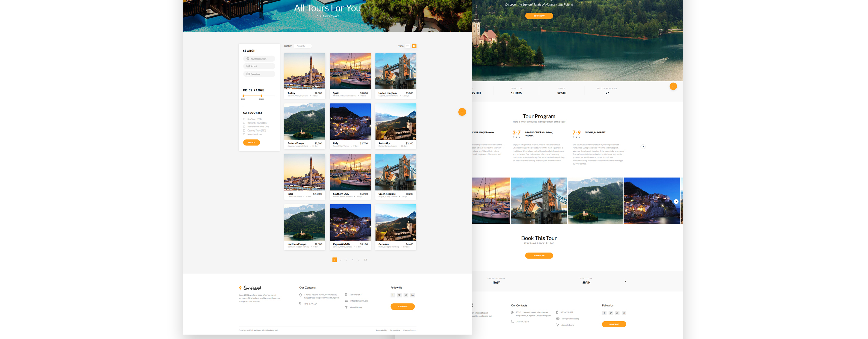Click the minimum price slider handle
Viewport: 868px width, 339px height.
[x=243, y=96]
